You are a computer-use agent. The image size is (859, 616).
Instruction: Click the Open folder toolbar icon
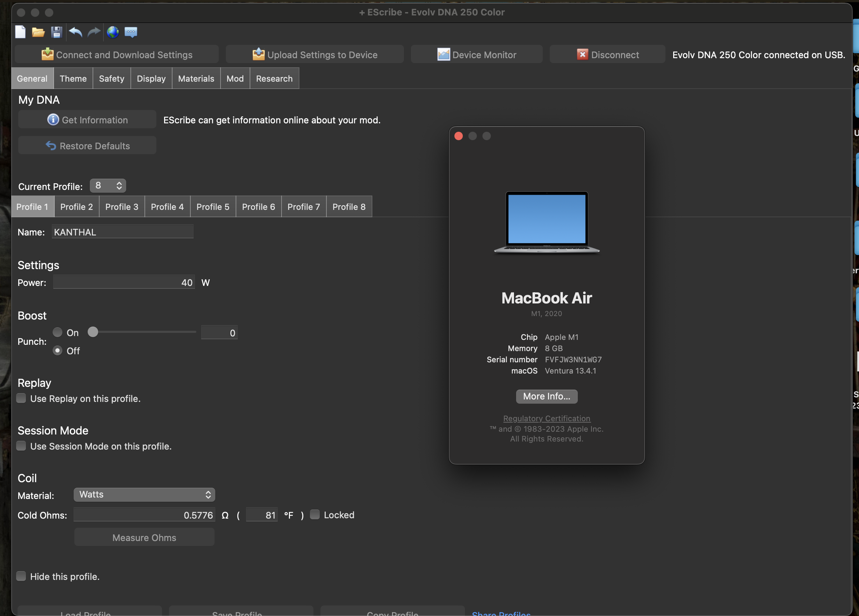click(x=38, y=32)
